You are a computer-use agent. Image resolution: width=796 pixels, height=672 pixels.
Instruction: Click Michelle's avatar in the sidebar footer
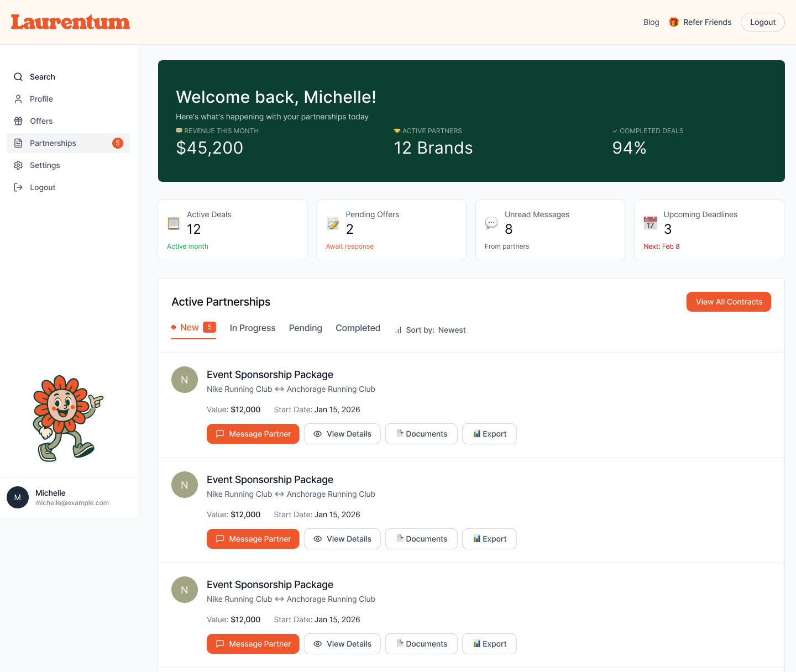(18, 497)
